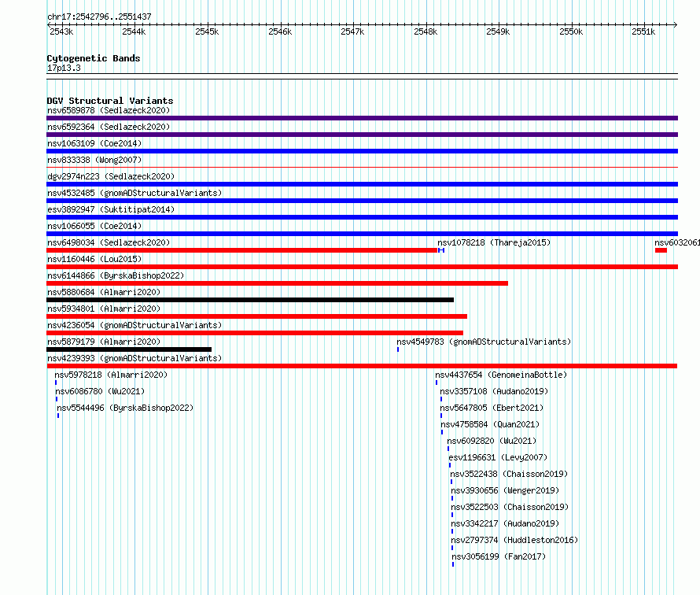Screen dimensions: 700x595
Task: Select the blue tick under nsv4758584
Action: (x=442, y=432)
